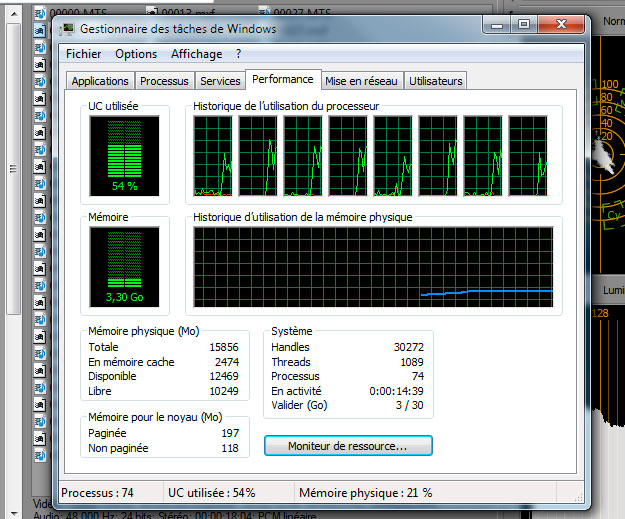Screen dimensions: 625x519
Task: Close the Gestionnaire des tâches window
Action: (x=561, y=25)
